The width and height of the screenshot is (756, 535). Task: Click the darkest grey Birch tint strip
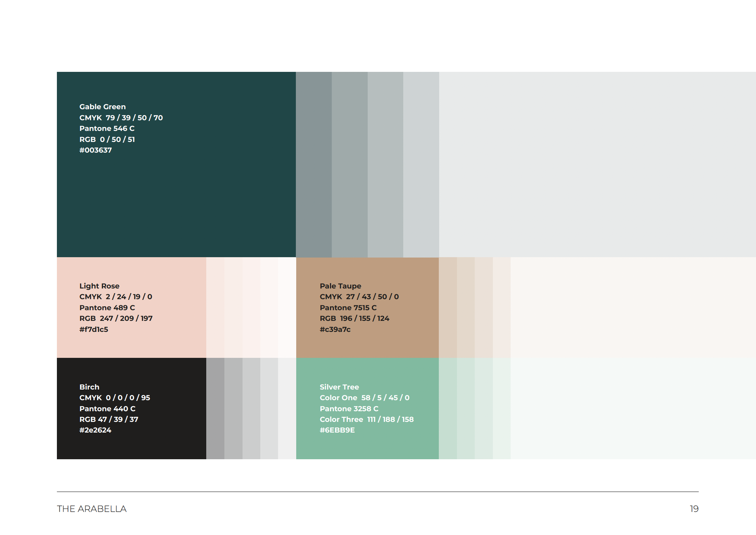point(215,408)
